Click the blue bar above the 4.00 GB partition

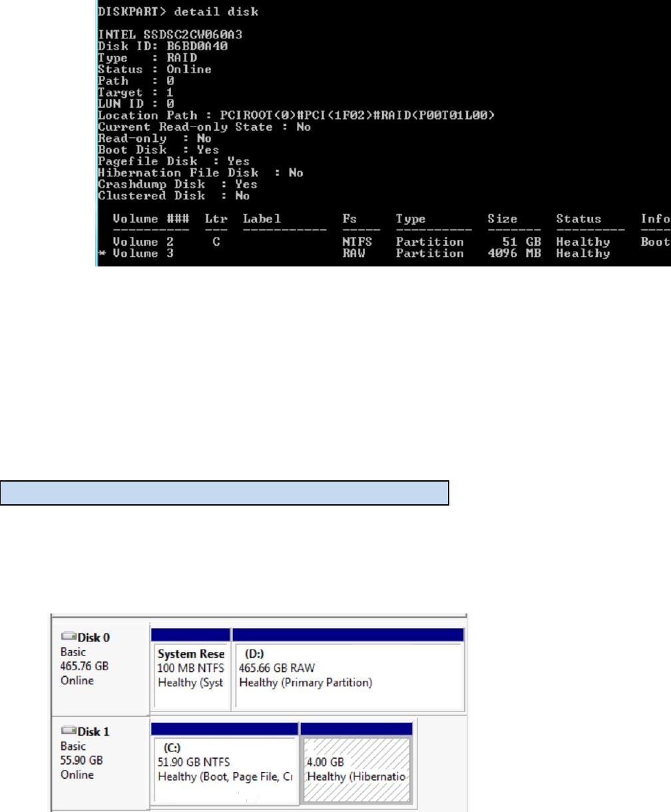(x=356, y=728)
